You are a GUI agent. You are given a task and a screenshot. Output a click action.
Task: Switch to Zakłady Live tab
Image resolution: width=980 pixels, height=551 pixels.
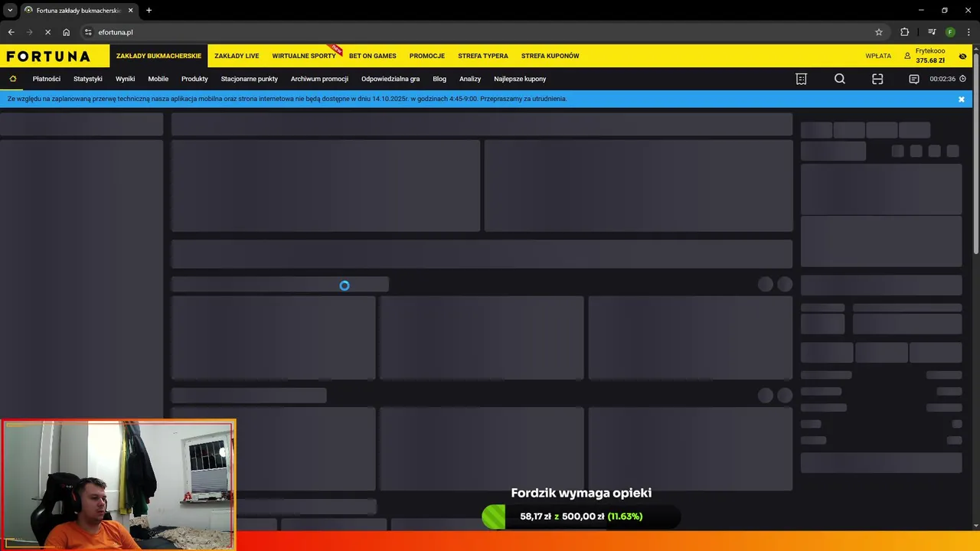pyautogui.click(x=237, y=56)
